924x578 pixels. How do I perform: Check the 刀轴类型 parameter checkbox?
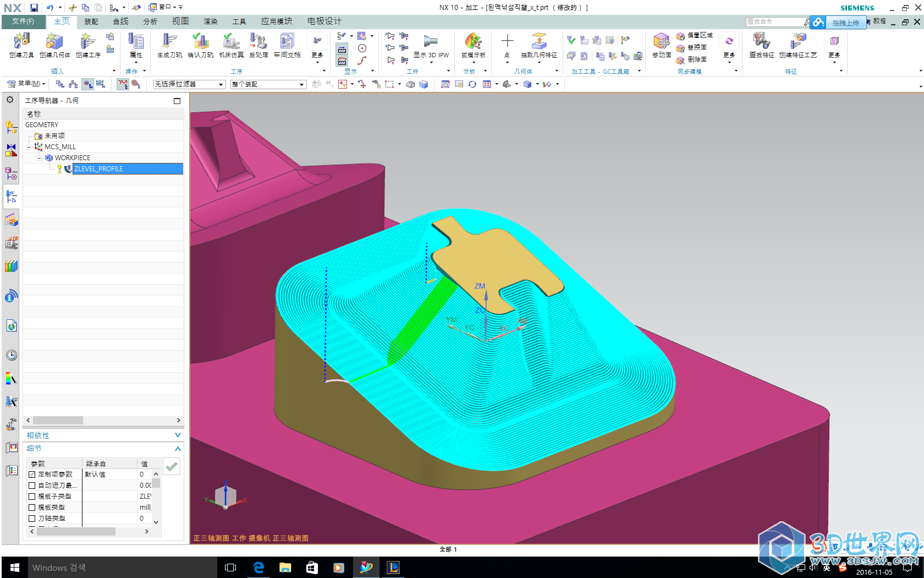(x=32, y=519)
